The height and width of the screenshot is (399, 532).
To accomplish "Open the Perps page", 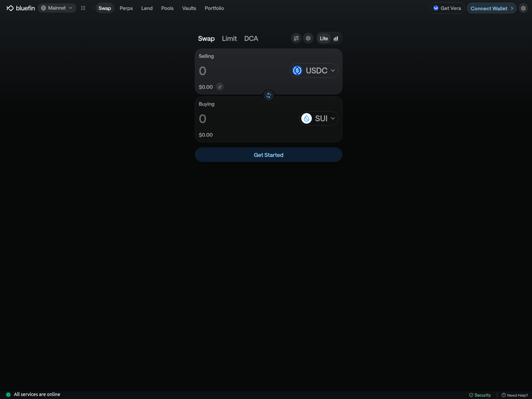I will (126, 8).
